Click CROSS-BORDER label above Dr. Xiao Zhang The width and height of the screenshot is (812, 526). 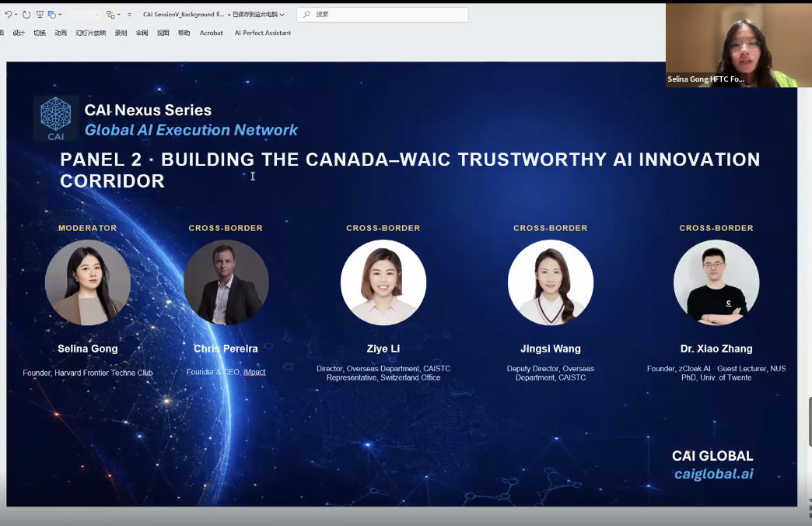716,228
